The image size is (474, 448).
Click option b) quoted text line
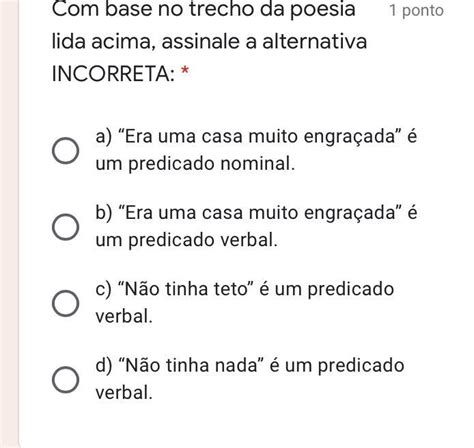[x=256, y=213]
